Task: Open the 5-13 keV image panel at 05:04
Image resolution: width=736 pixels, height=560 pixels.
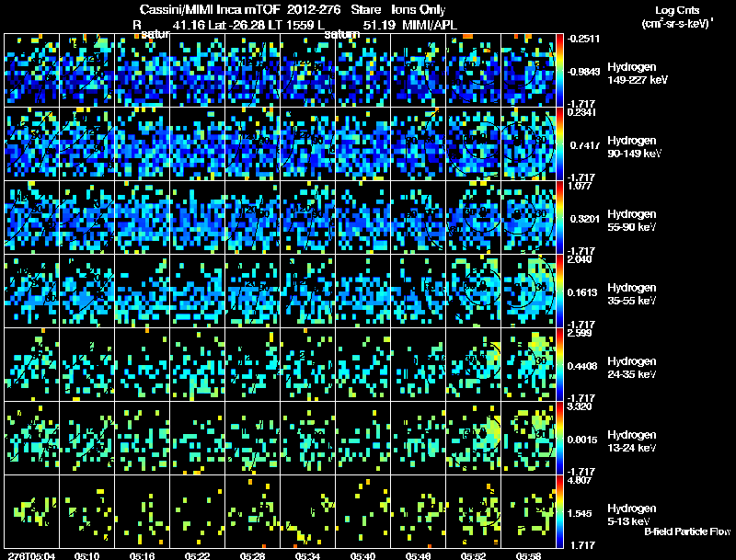Action: 32,511
